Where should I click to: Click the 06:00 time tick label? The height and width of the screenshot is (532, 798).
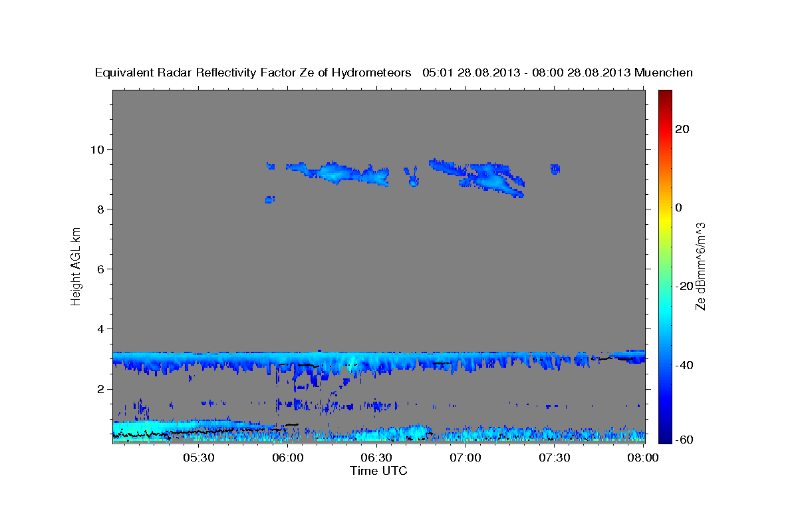point(287,458)
